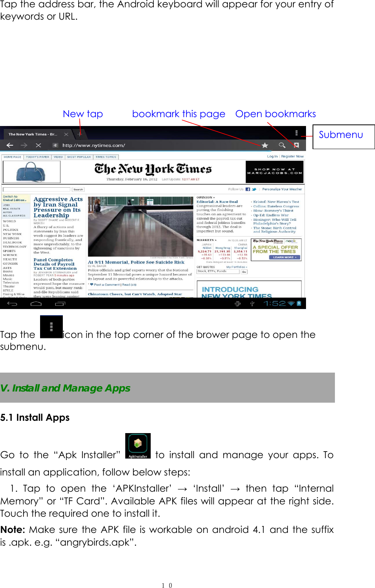Image resolution: width=375 pixels, height=588 pixels.
Task: Follow the Times on Twitter icon
Action: pyautogui.click(x=254, y=189)
